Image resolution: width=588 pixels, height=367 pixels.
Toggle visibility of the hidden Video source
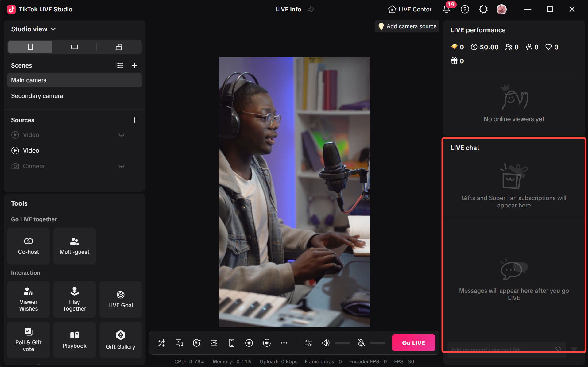[x=121, y=135]
